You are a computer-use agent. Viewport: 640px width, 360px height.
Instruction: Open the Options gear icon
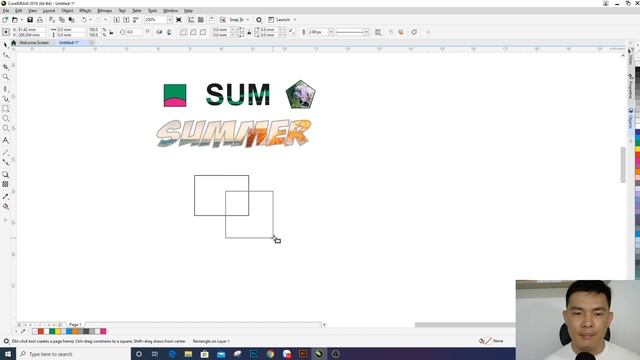click(x=259, y=20)
